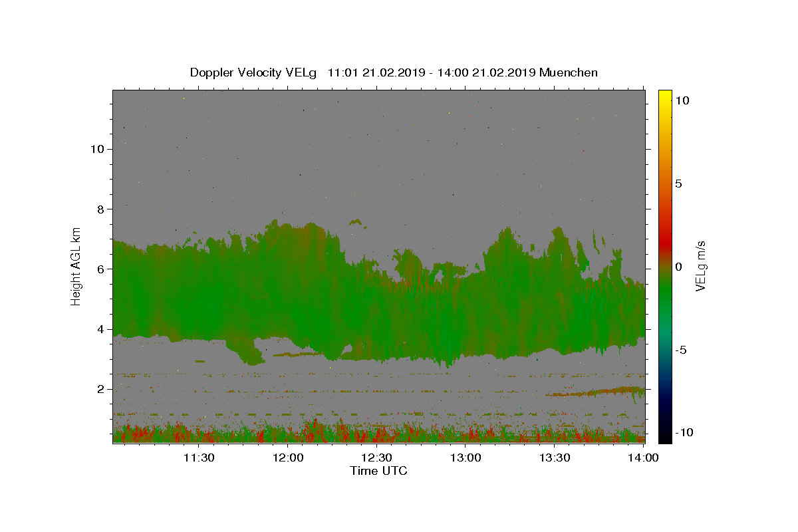Click the green section of the colorbar
The image size is (798, 532).
(x=664, y=293)
